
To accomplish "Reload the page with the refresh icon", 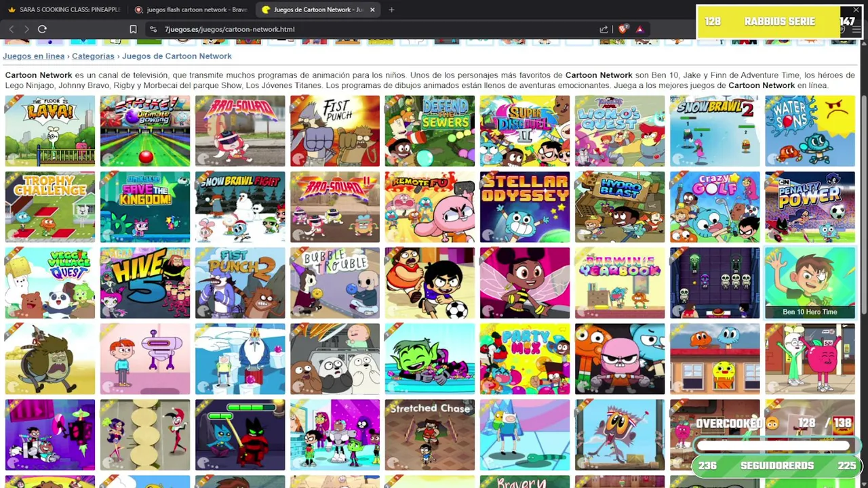I will 42,29.
